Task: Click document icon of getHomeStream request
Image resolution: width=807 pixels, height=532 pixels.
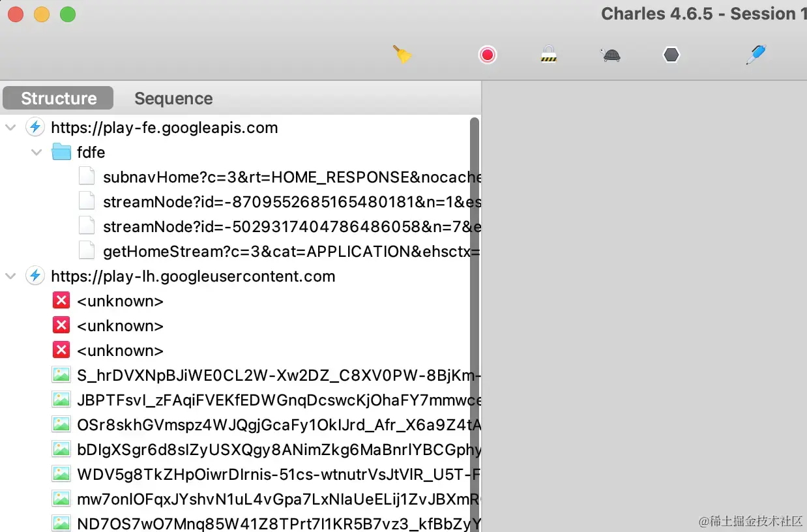Action: pos(87,252)
